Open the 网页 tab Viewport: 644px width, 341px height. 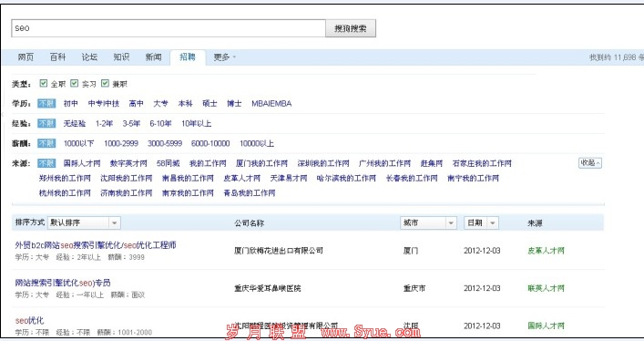(x=26, y=57)
